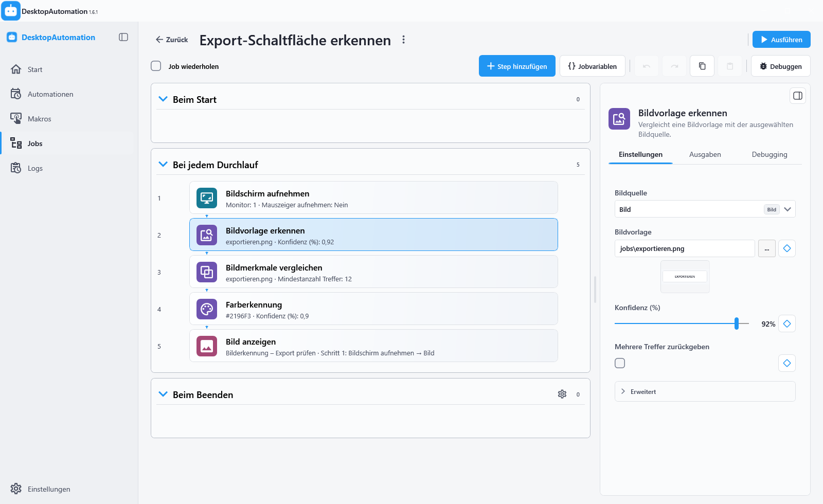Switch to the Debugging tab
Image resolution: width=823 pixels, height=504 pixels.
pyautogui.click(x=770, y=154)
